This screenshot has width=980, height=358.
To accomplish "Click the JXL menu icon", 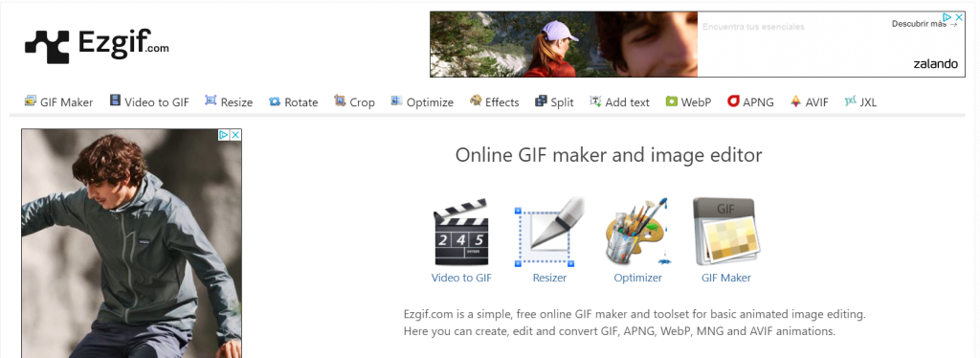I will click(x=850, y=101).
